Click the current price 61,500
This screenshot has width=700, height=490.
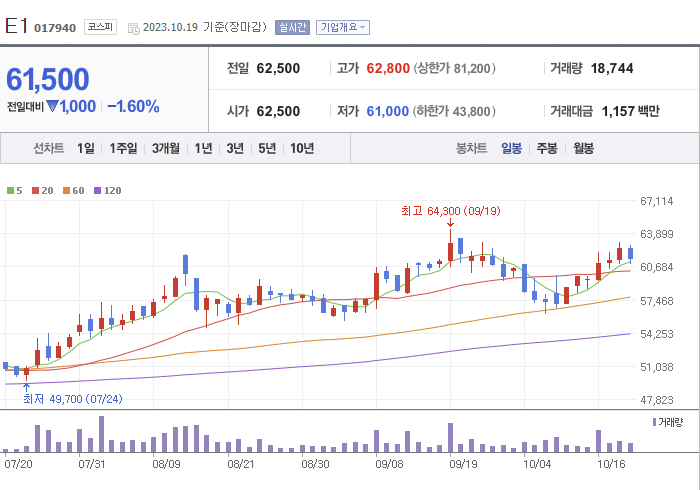[48, 79]
